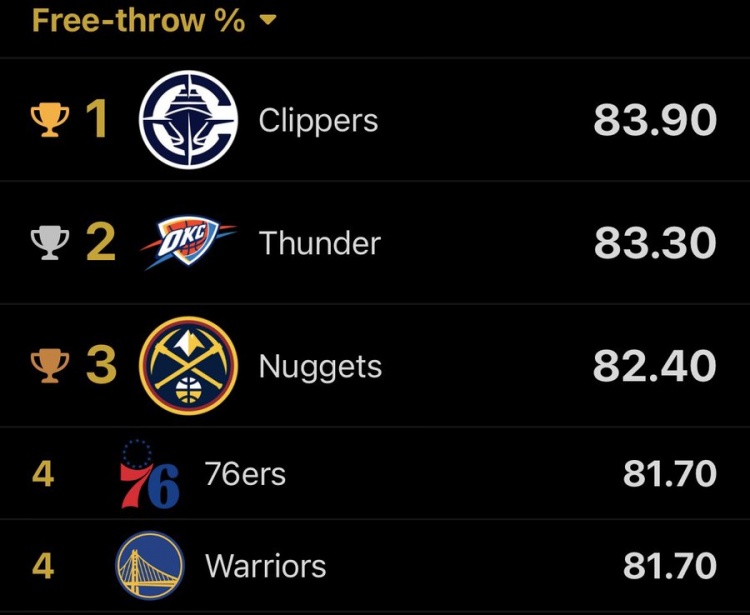Tap the Clippers team logo
This screenshot has height=615, width=750.
coord(188,121)
